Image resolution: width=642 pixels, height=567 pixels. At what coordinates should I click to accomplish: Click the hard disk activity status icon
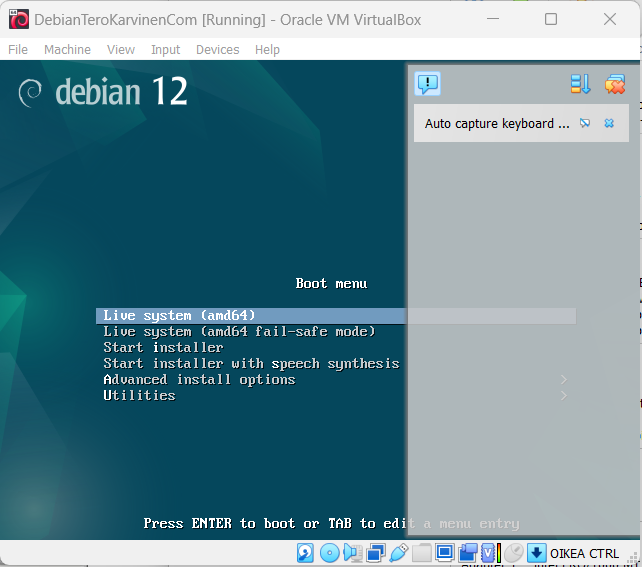[x=306, y=553]
